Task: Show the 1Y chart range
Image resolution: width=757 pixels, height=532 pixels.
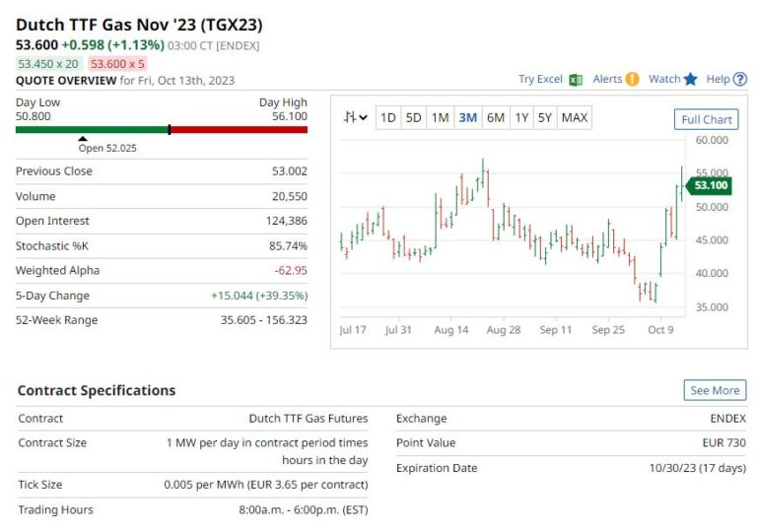Action: coord(521,117)
